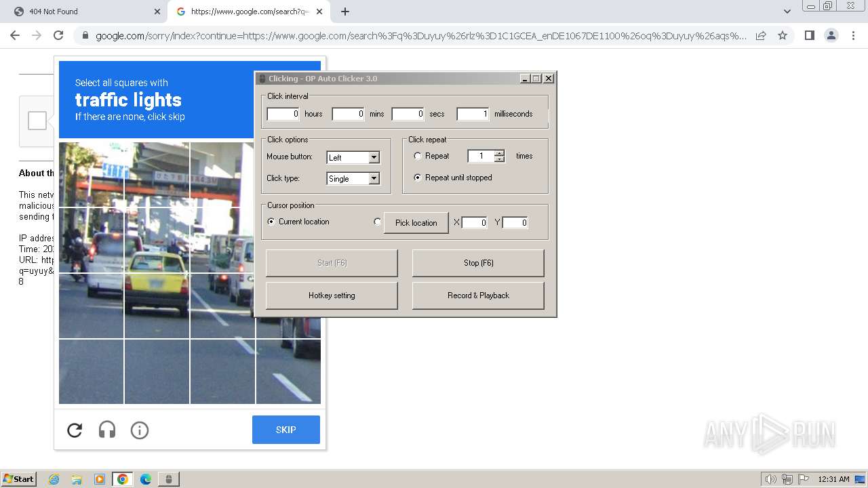Screen dimensions: 868x488
Task: Bookmark this page with star icon
Action: pos(783,35)
